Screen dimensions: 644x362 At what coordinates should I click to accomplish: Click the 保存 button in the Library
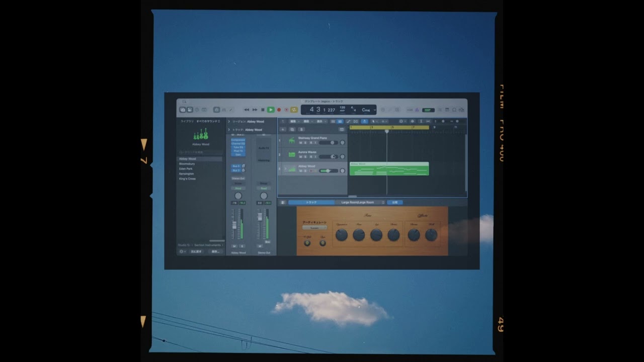(x=215, y=251)
